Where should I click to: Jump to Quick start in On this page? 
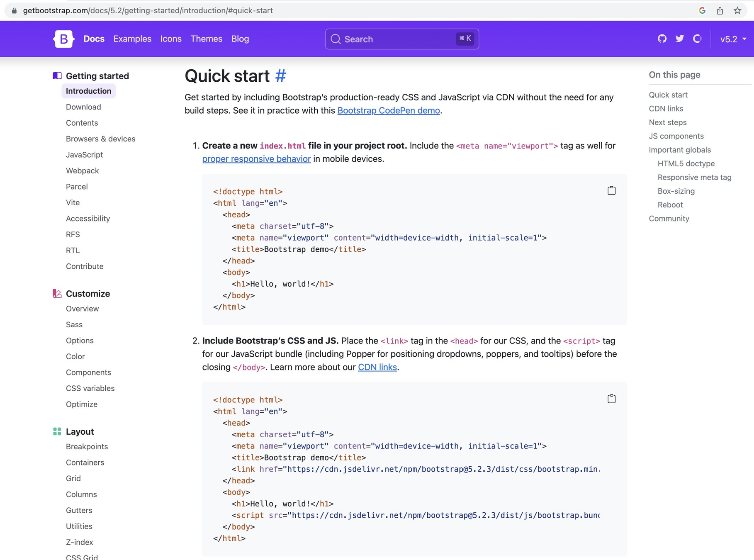[x=668, y=95]
